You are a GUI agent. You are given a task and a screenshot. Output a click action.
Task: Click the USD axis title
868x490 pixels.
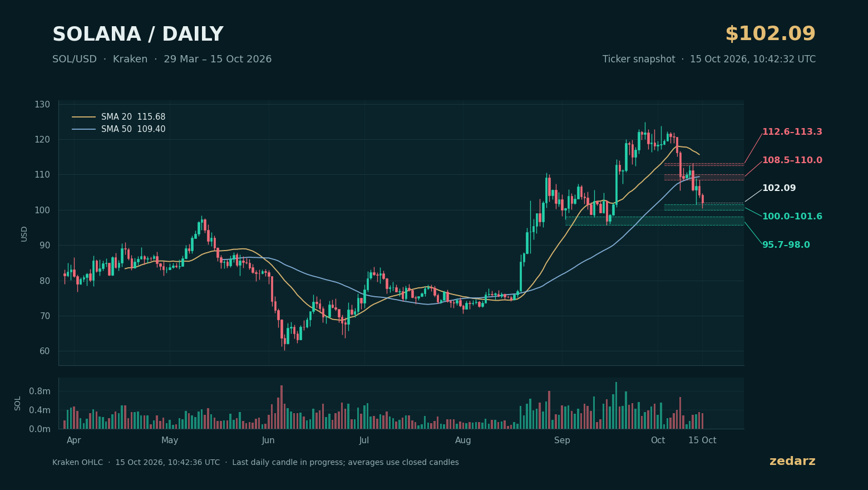(x=24, y=233)
